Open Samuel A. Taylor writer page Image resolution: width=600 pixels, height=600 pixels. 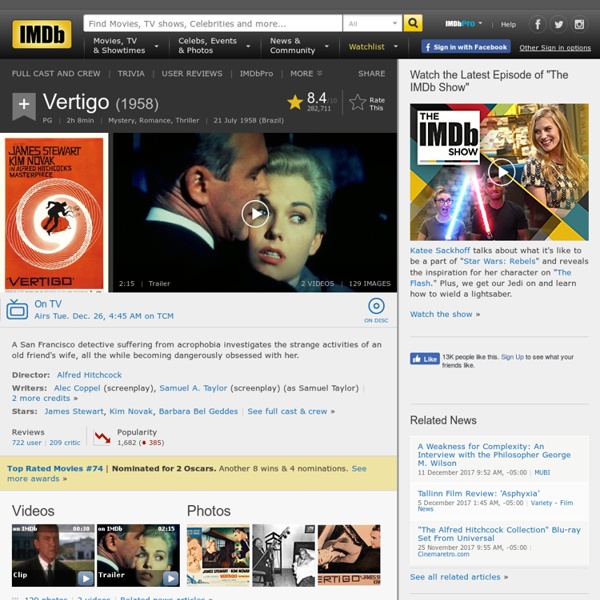coord(193,388)
